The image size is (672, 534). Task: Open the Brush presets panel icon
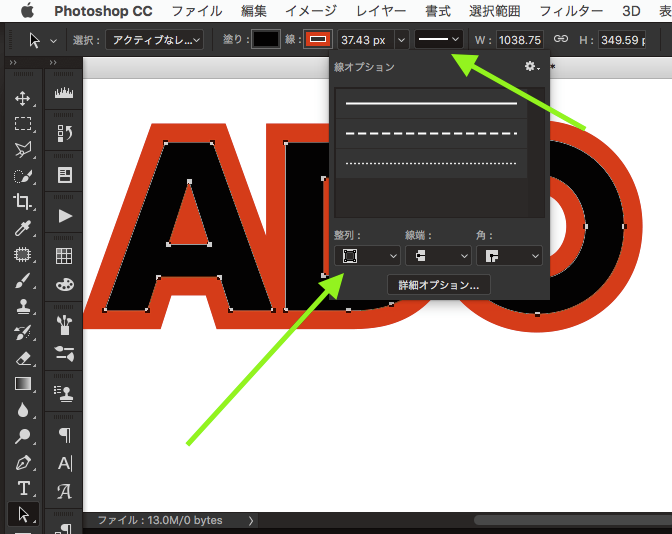pos(64,325)
